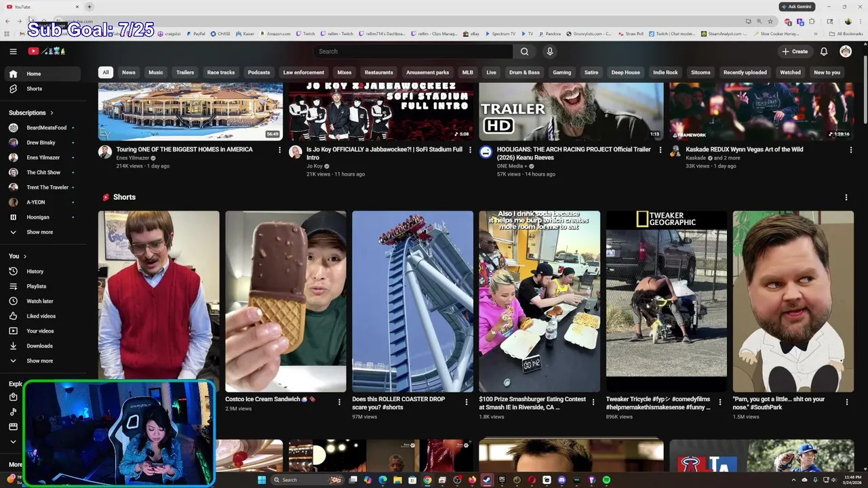This screenshot has height=488, width=868.
Task: Open YouTube notifications bell
Action: coord(824,52)
